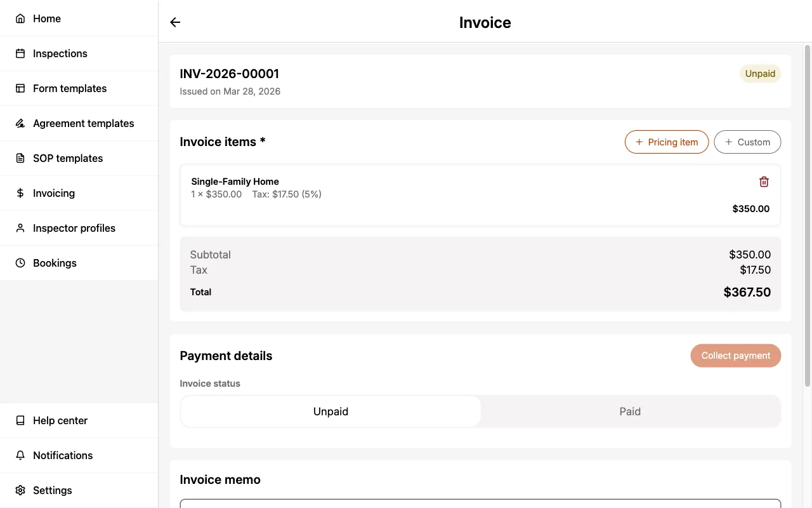This screenshot has width=812, height=508.
Task: Click the Form templates layout icon
Action: click(x=20, y=88)
